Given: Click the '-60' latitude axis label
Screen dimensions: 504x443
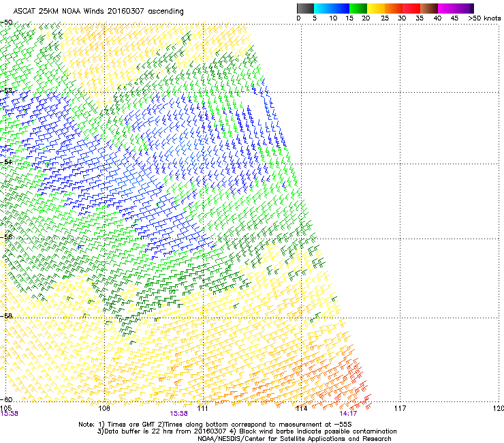Looking at the screenshot, I should click(6, 399).
